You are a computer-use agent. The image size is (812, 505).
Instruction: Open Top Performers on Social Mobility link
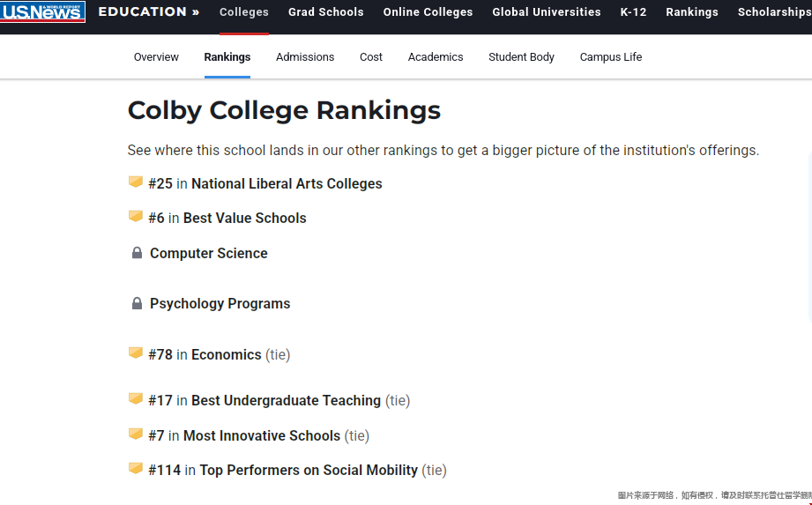tap(309, 470)
